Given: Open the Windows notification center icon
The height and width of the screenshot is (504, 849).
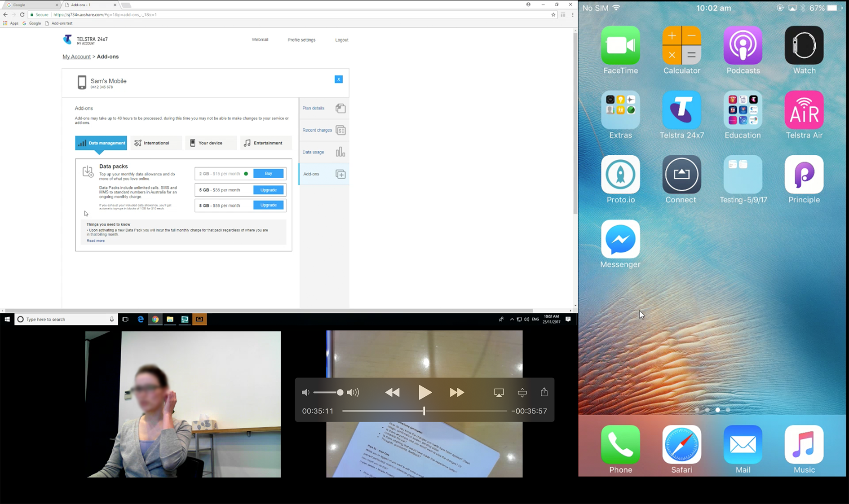Looking at the screenshot, I should tap(568, 319).
